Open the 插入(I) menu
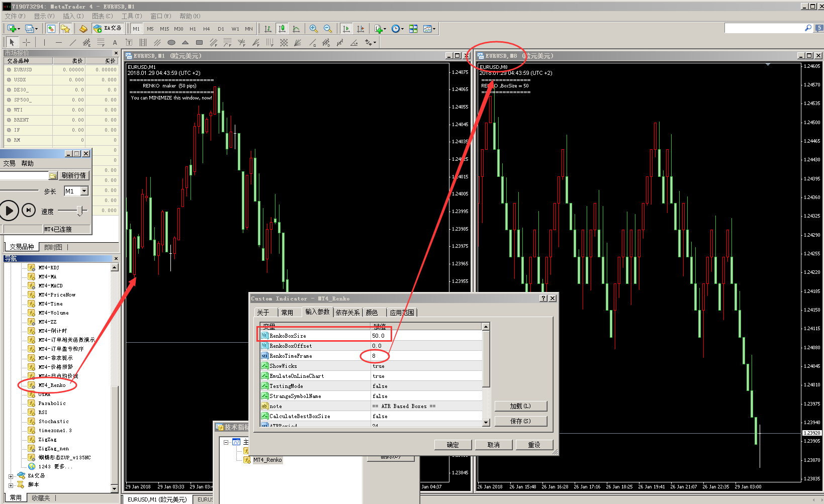The image size is (824, 504). point(73,16)
